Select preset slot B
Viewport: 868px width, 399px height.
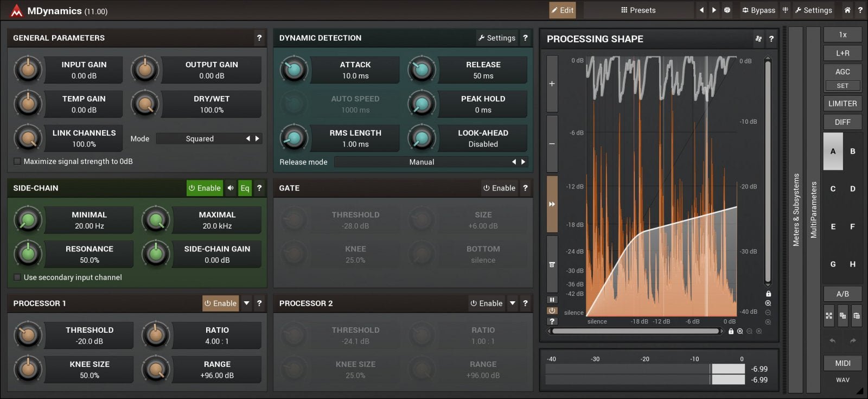[852, 151]
